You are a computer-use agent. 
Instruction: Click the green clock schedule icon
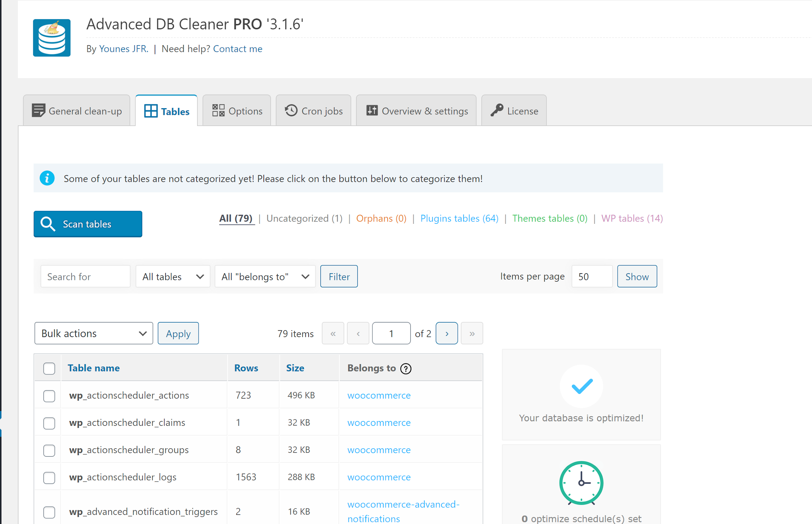[x=581, y=483]
